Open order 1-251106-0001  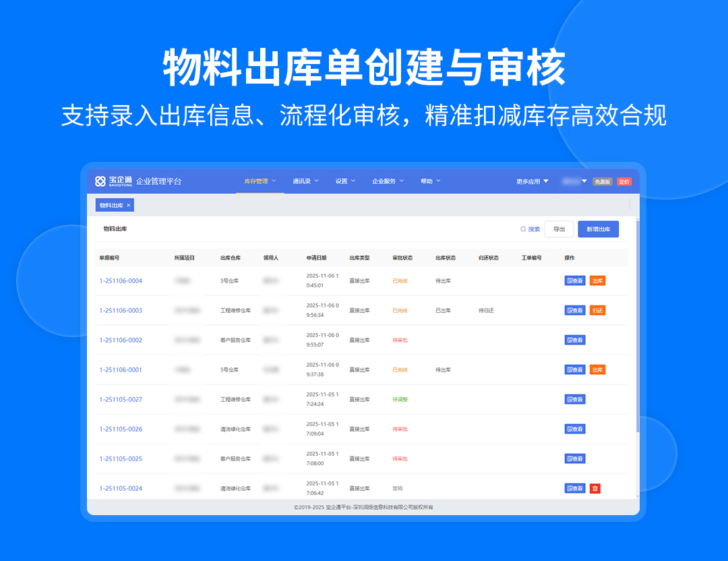(x=121, y=370)
